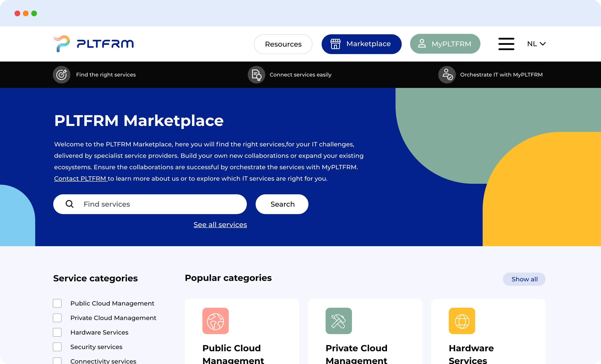This screenshot has width=601, height=364.
Task: Check Public Cloud Management checkbox
Action: (57, 303)
